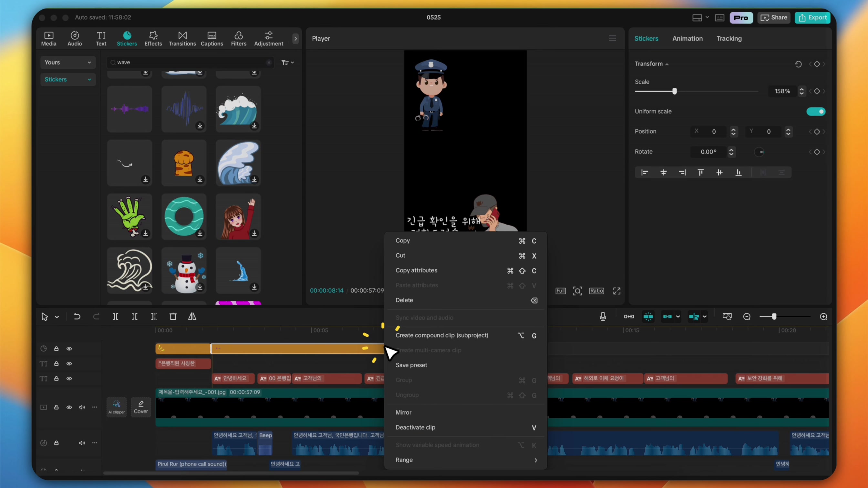Open the Text panel
The width and height of the screenshot is (868, 488).
tap(101, 38)
